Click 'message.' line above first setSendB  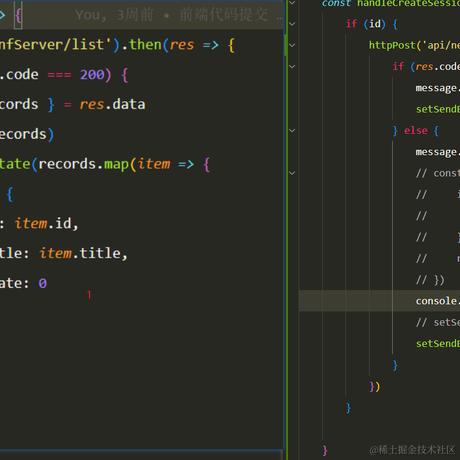[x=437, y=88]
